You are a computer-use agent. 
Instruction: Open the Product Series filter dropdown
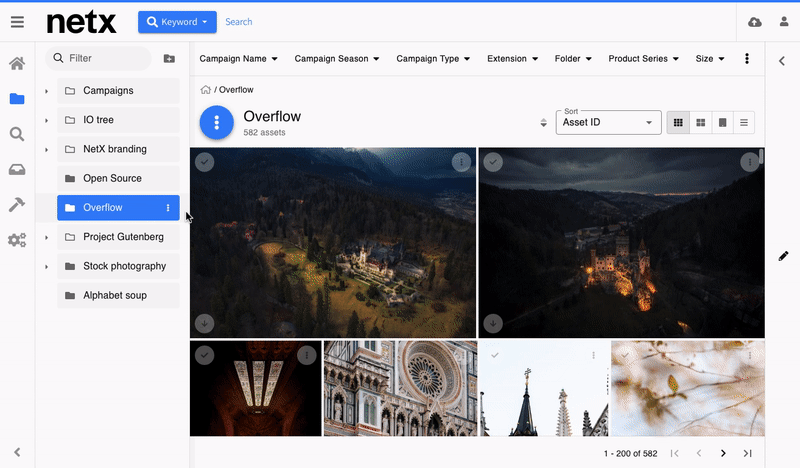pyautogui.click(x=643, y=59)
